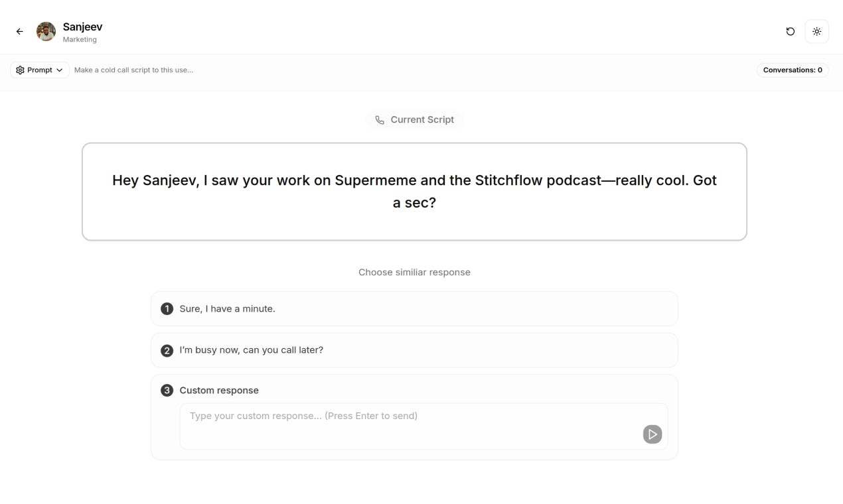Focus the custom response text field
This screenshot has width=843, height=504.
tap(423, 426)
